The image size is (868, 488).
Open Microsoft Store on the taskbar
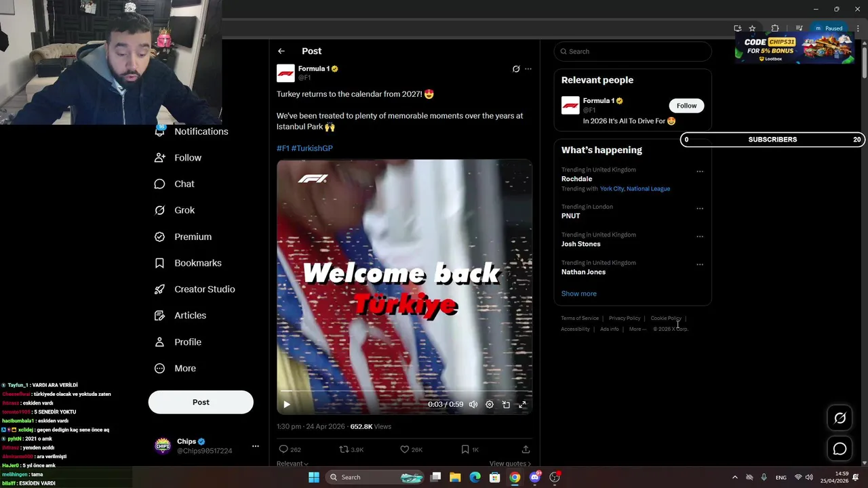[495, 477]
